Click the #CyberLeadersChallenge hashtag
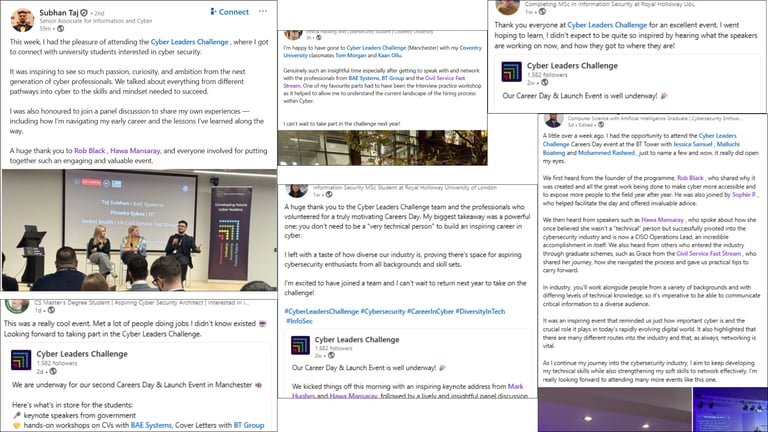768x432 pixels. point(322,312)
